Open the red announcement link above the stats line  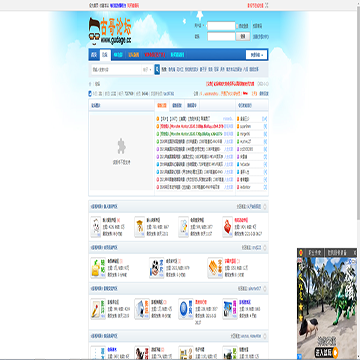click(x=230, y=84)
